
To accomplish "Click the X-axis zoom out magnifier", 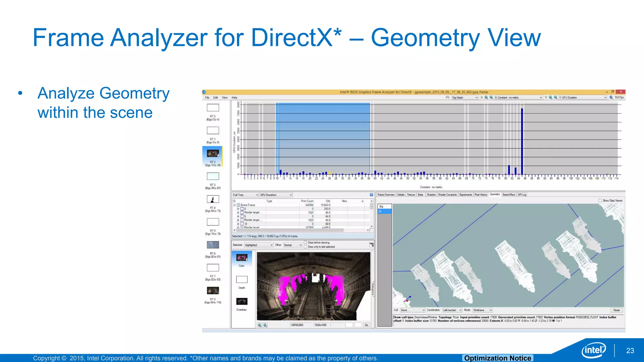I will click(x=491, y=97).
